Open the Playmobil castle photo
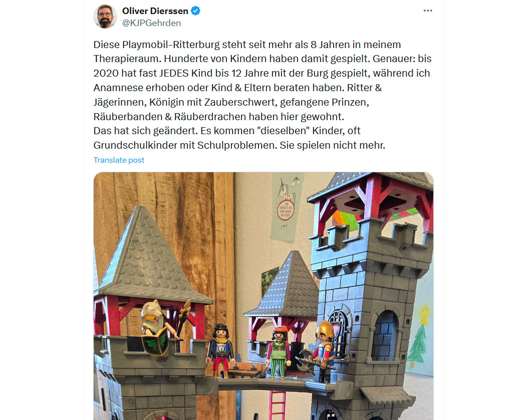Screen dimensions: 526x420 pos(264,296)
